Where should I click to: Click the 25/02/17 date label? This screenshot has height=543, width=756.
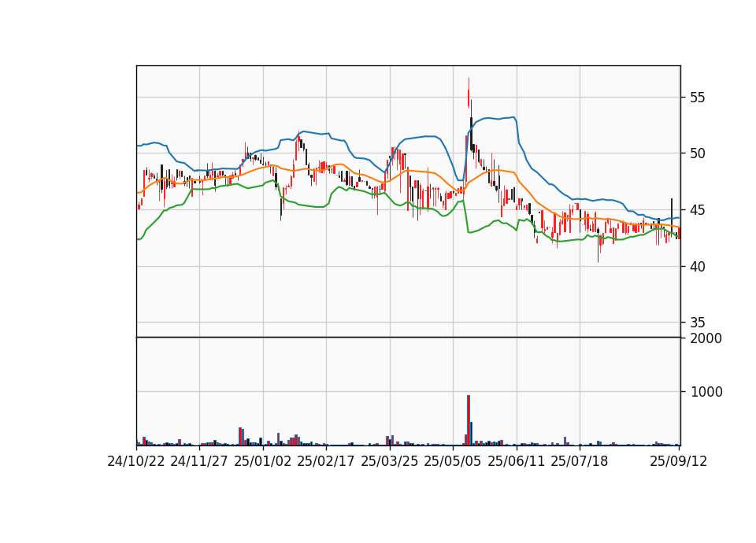(326, 461)
